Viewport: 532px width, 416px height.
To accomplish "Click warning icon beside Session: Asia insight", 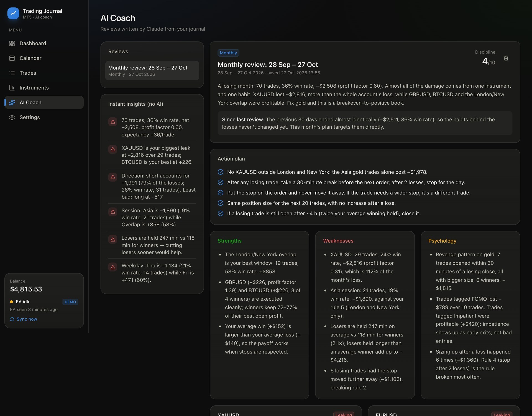I will click(113, 212).
